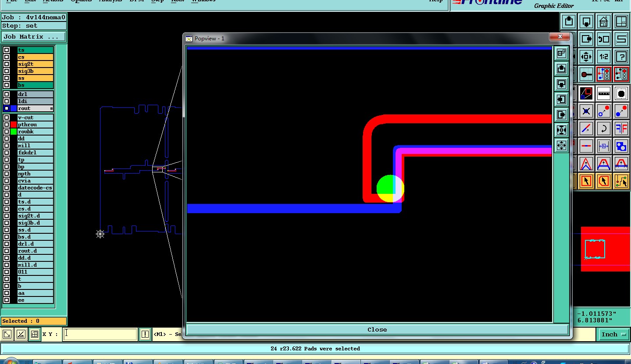Toggle the ts layer checkbox
The height and width of the screenshot is (364, 631).
(x=7, y=50)
